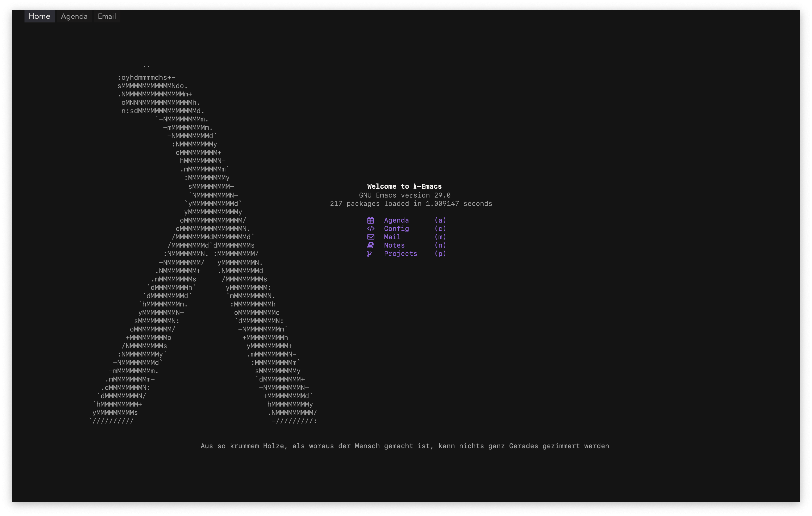Click the (m) shortcut hint
The height and width of the screenshot is (516, 812).
point(440,237)
